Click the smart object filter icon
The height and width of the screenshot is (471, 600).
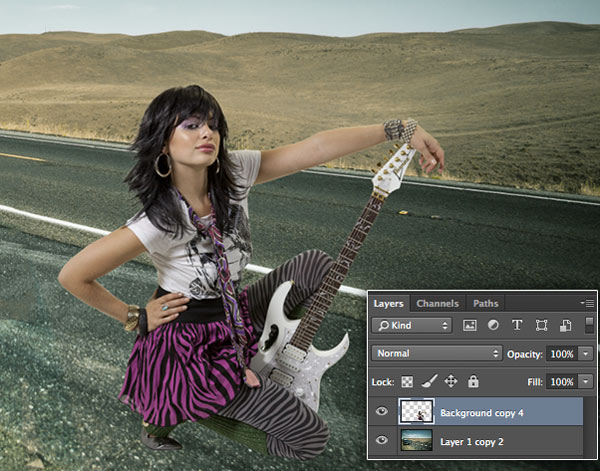coord(565,325)
